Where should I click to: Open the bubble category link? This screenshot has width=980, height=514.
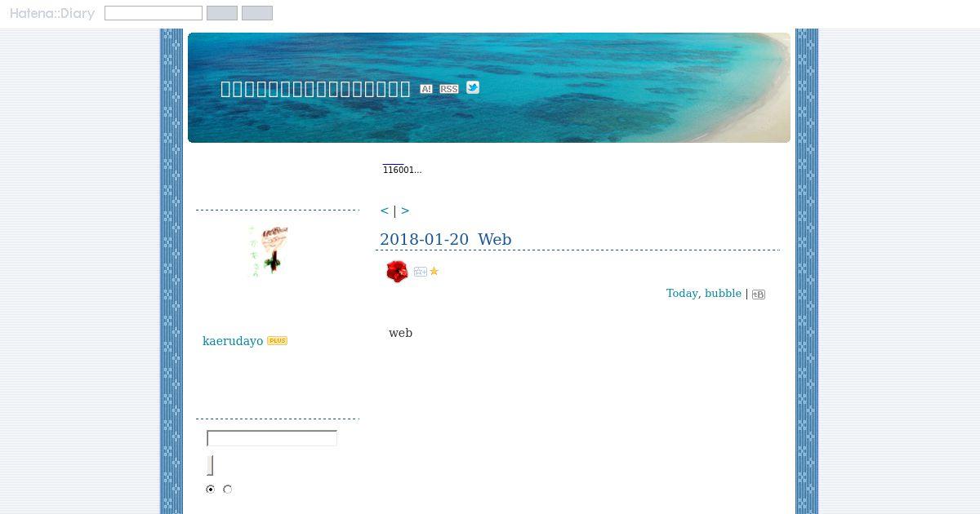[x=724, y=294]
